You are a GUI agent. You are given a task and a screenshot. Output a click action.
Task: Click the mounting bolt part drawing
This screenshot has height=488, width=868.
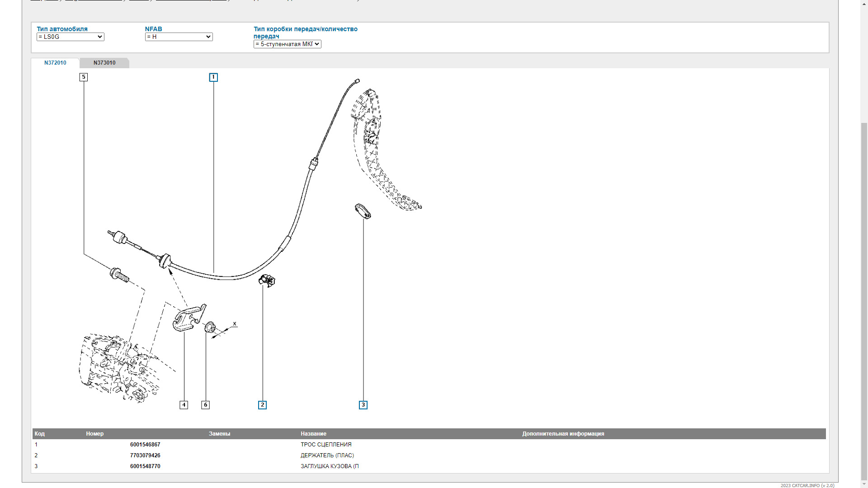pyautogui.click(x=119, y=275)
